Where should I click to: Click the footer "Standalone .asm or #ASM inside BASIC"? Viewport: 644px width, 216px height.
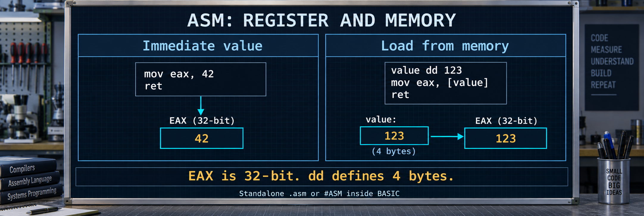pyautogui.click(x=319, y=194)
